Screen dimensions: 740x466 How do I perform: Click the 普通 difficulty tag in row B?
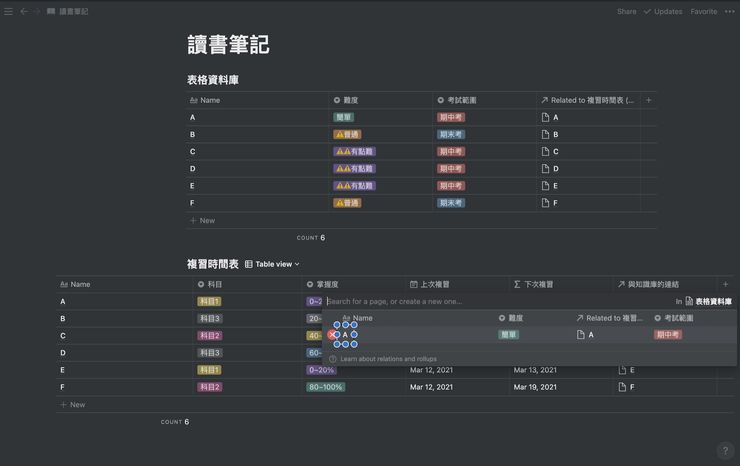tap(347, 135)
